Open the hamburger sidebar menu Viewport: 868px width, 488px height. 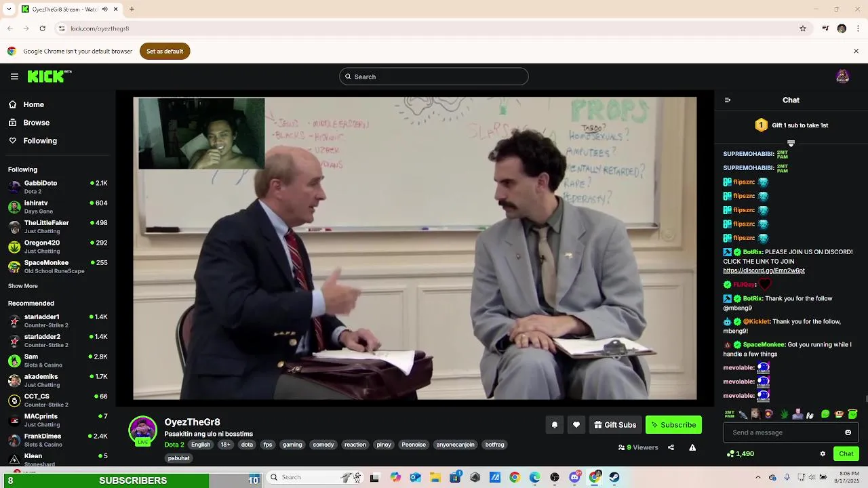[14, 77]
